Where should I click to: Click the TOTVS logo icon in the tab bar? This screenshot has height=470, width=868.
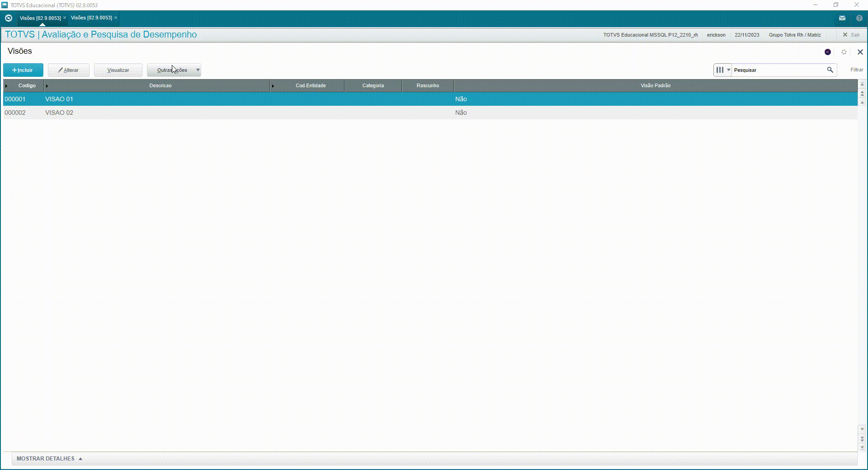[8, 18]
